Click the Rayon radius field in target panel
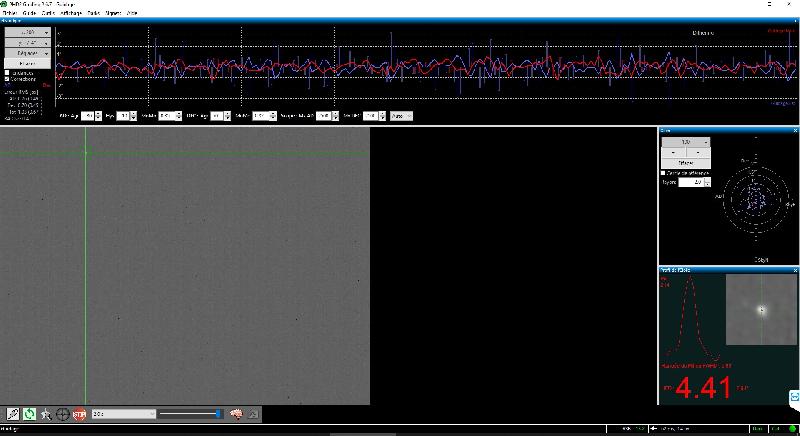 691,182
